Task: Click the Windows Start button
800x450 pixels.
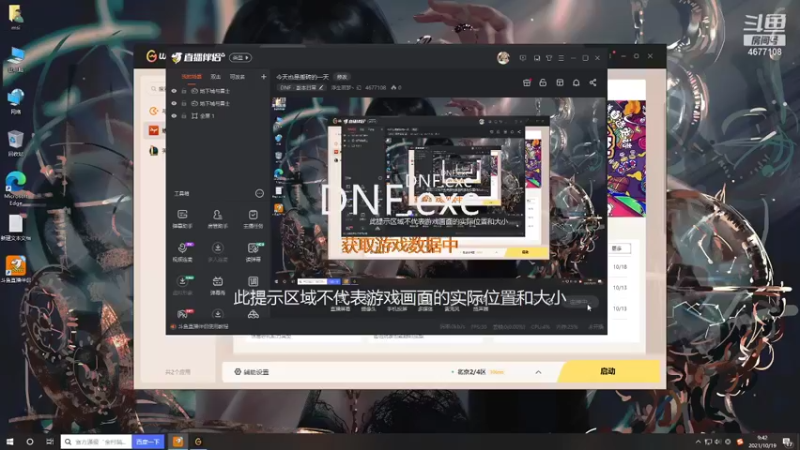Action: click(x=10, y=442)
